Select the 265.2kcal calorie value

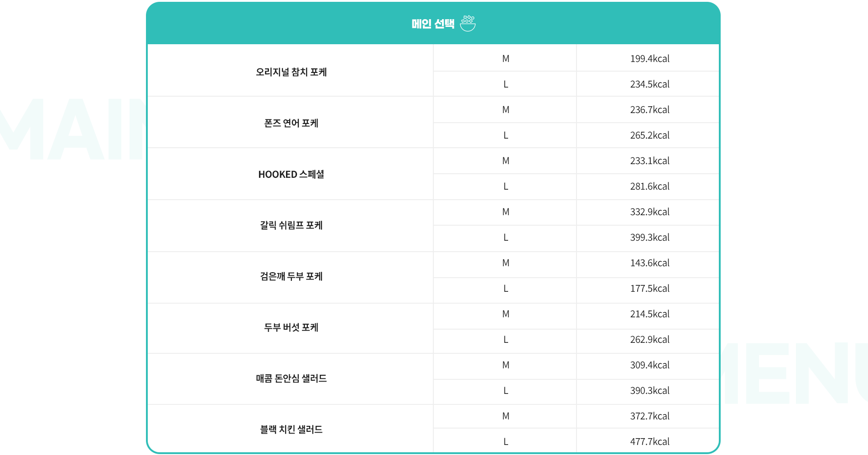pyautogui.click(x=650, y=135)
